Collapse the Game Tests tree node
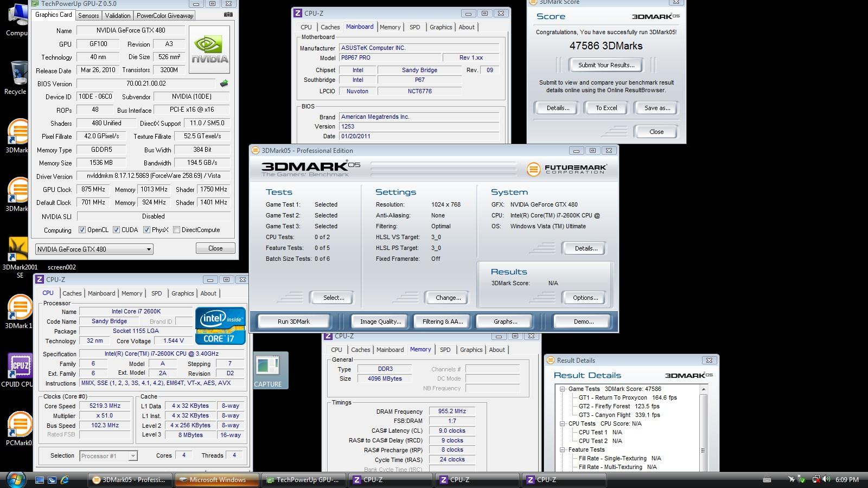Image resolution: width=868 pixels, height=488 pixels. (563, 389)
